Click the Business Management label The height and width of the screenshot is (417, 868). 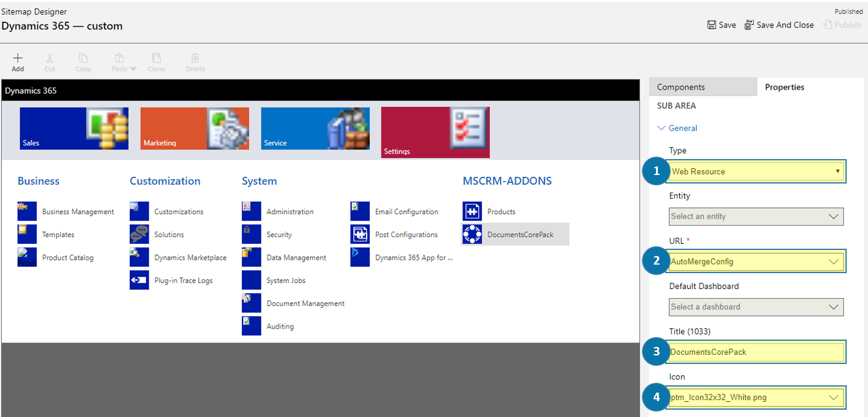click(78, 212)
